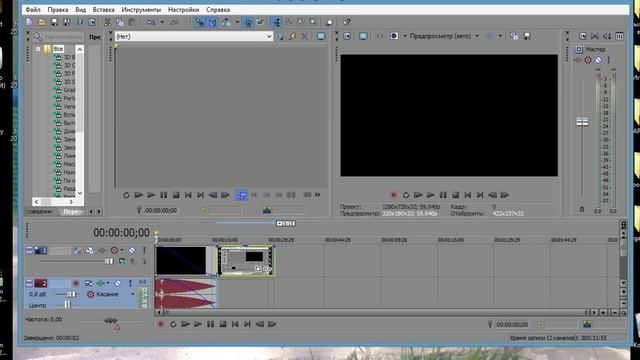Screen dimensions: 640x360
Task: Save preview snapshot to file
Action: coord(527,36)
